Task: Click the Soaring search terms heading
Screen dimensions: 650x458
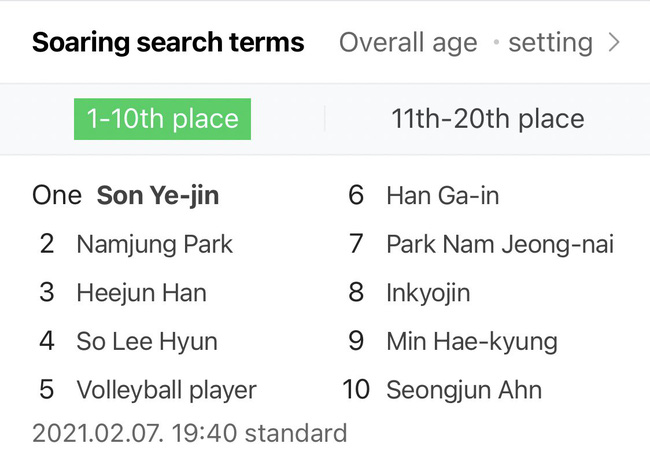Action: click(x=168, y=43)
